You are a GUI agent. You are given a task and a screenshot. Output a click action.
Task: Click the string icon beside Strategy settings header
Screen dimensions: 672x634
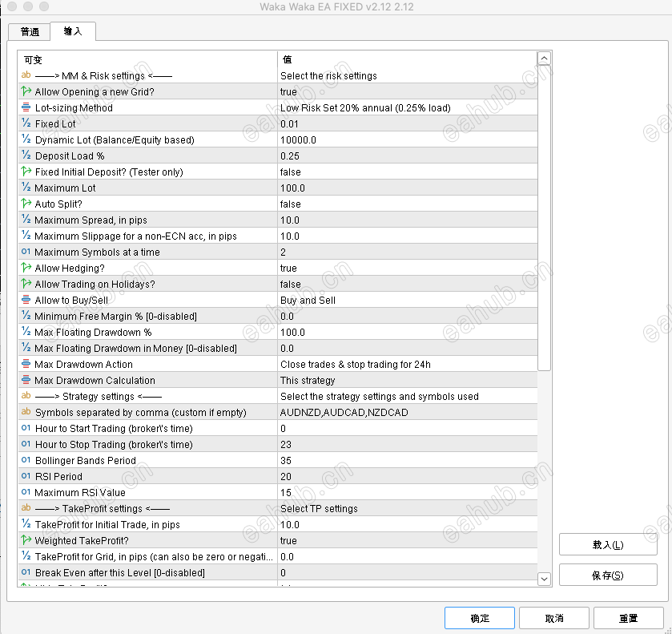point(26,395)
